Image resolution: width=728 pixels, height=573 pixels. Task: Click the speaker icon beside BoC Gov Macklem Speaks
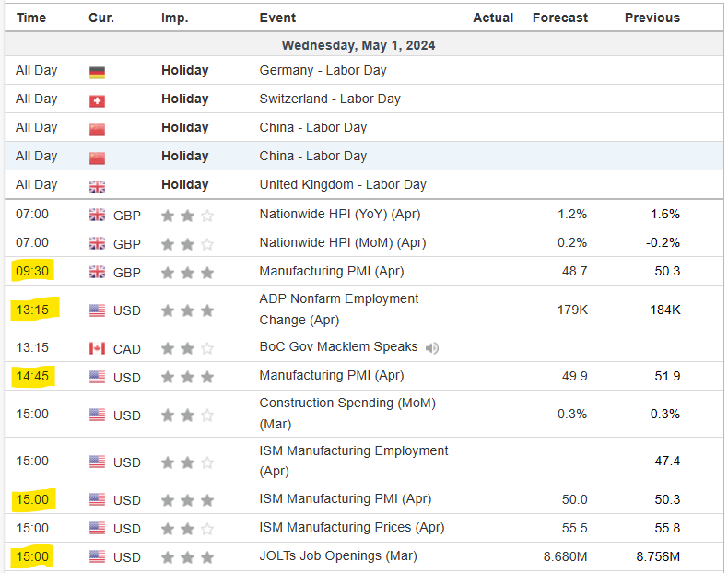pos(432,347)
